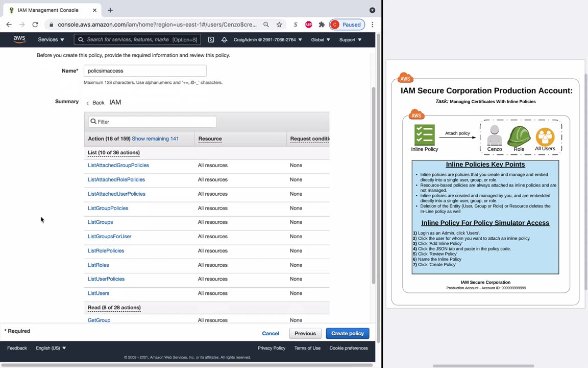Click the Cenzo user icon in diagram
The image size is (588, 368).
coord(494,135)
